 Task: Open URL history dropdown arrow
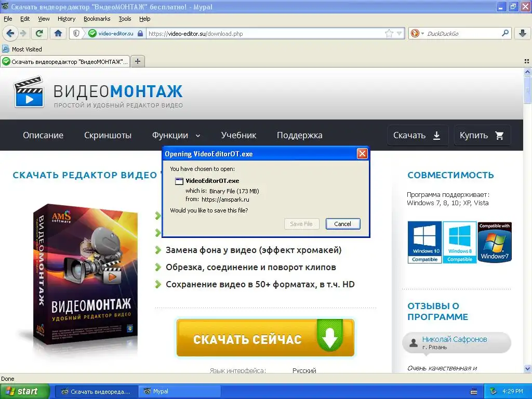[400, 33]
